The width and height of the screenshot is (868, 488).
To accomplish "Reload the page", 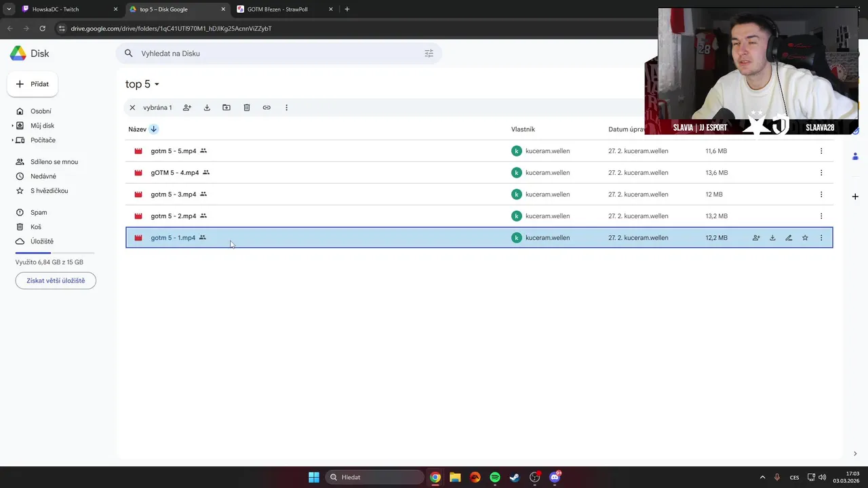I will (x=42, y=28).
